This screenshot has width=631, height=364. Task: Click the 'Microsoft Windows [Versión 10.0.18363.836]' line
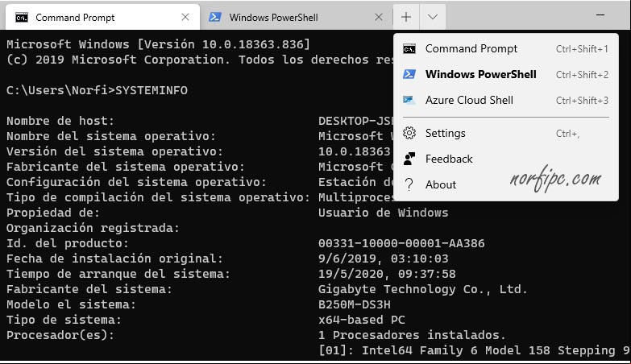tap(158, 44)
